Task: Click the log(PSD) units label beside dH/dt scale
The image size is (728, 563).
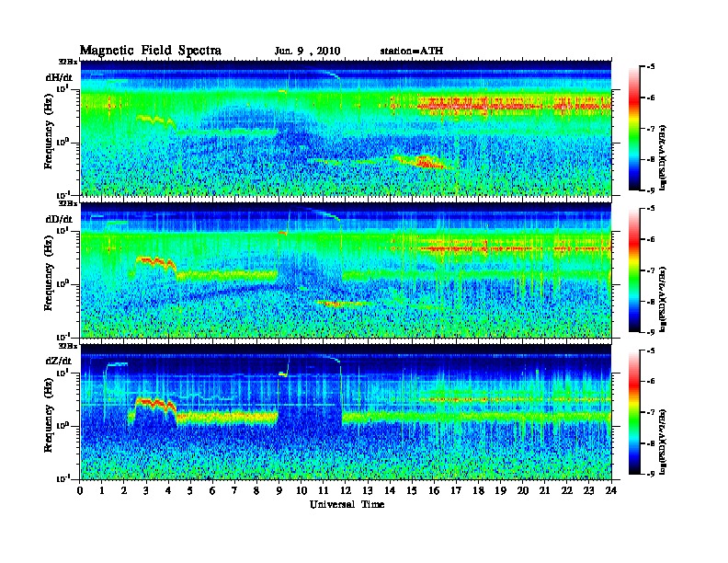Action: point(663,157)
